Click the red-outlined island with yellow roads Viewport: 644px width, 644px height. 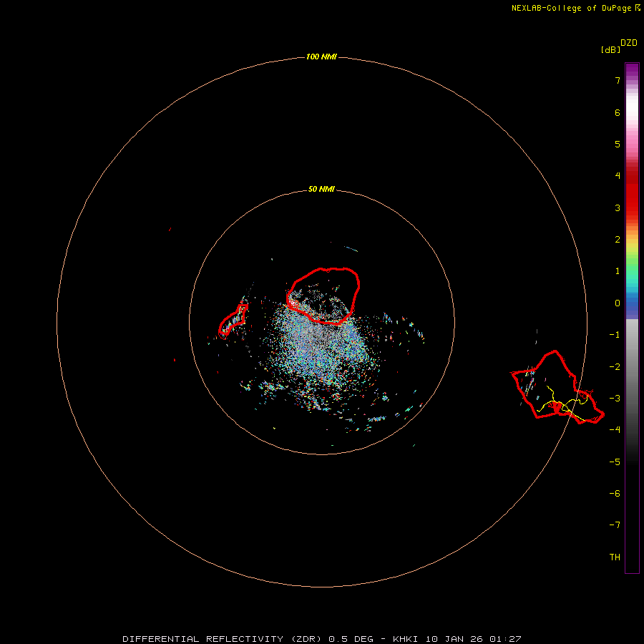coord(557,387)
